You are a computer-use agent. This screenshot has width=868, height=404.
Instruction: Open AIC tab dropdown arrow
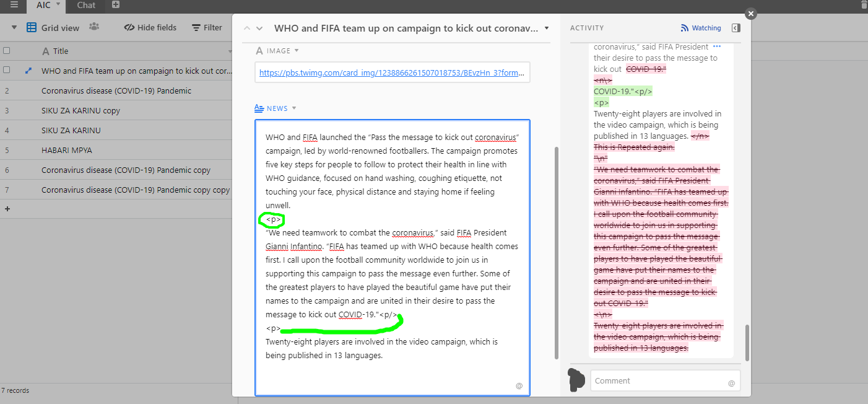coord(58,5)
